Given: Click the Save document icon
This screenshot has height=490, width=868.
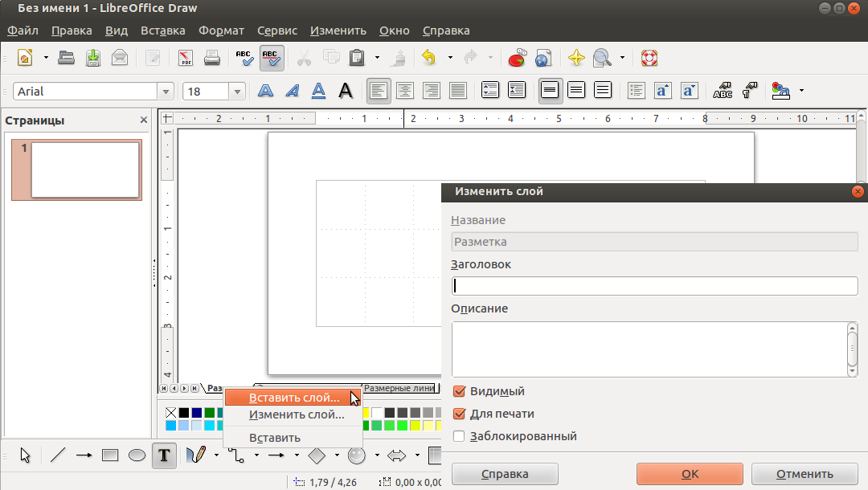Looking at the screenshot, I should coord(93,58).
